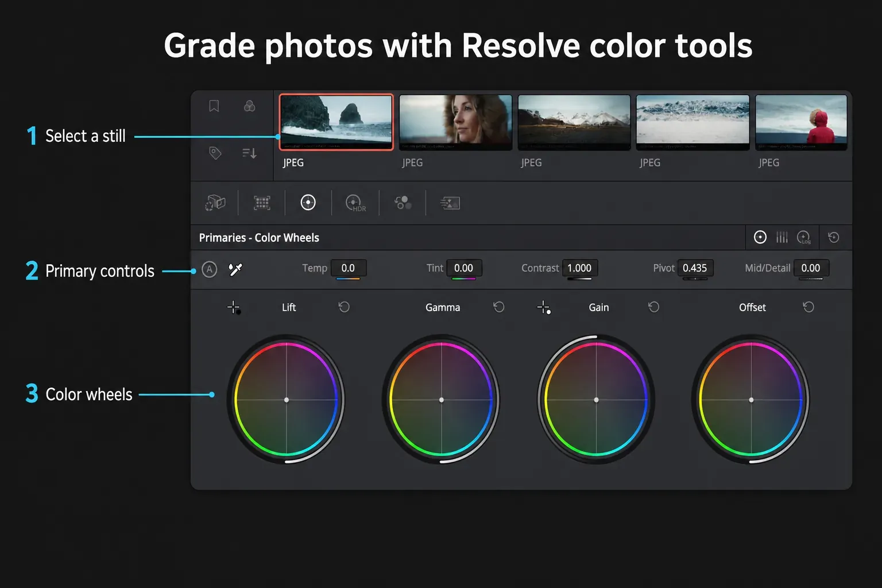
Task: Click the Primaries - Color Wheels title
Action: [x=259, y=238]
